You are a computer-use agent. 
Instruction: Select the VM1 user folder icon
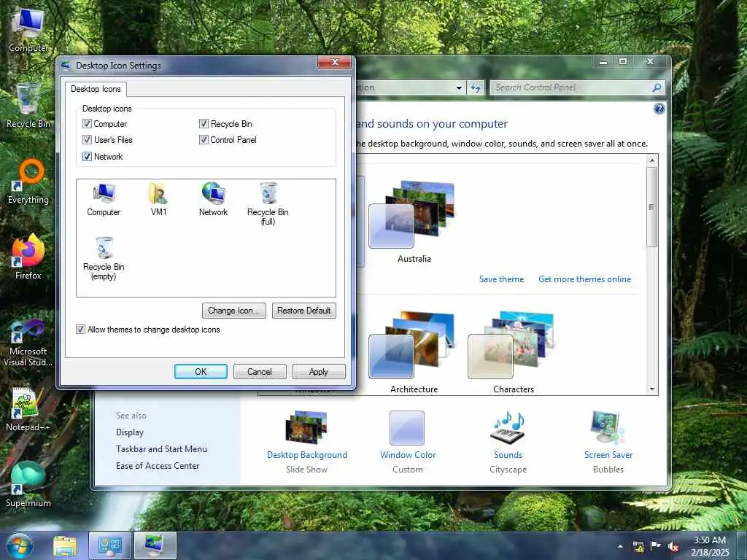click(x=158, y=200)
